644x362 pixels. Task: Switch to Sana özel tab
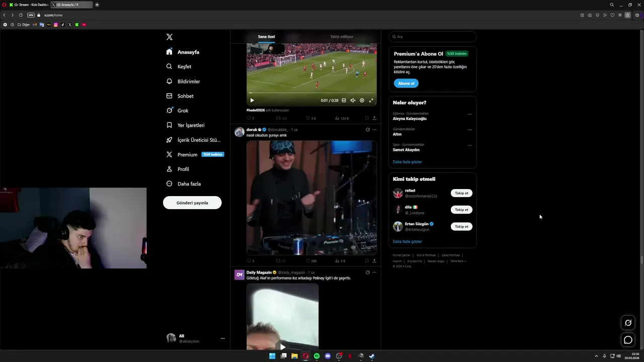267,37
